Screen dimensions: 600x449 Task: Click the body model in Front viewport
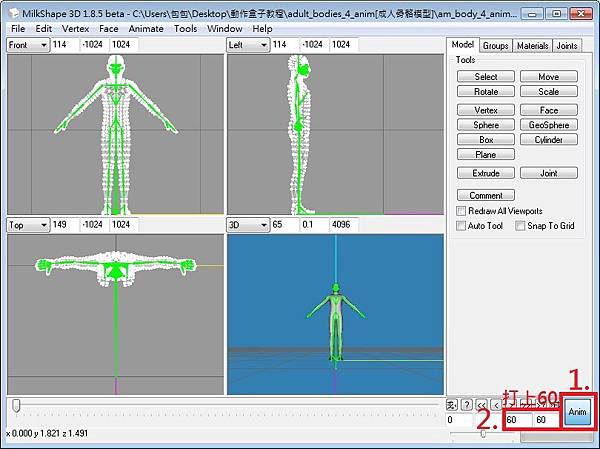(116, 135)
